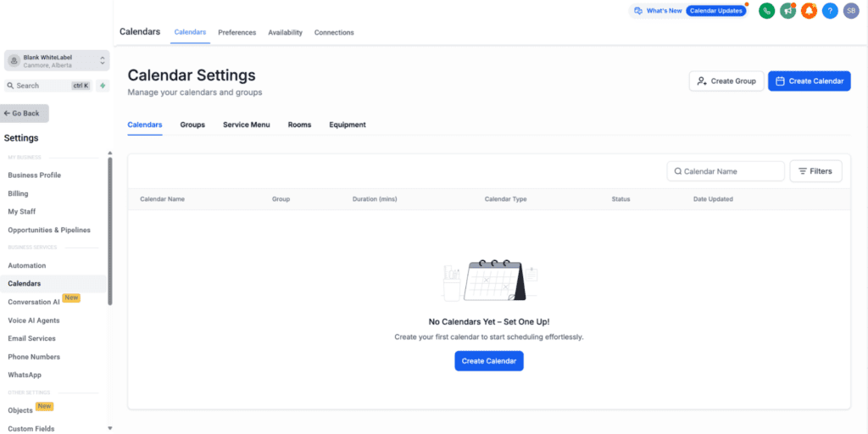Image resolution: width=868 pixels, height=434 pixels.
Task: Click the sidebar scrollbar thumb
Action: (x=109, y=231)
